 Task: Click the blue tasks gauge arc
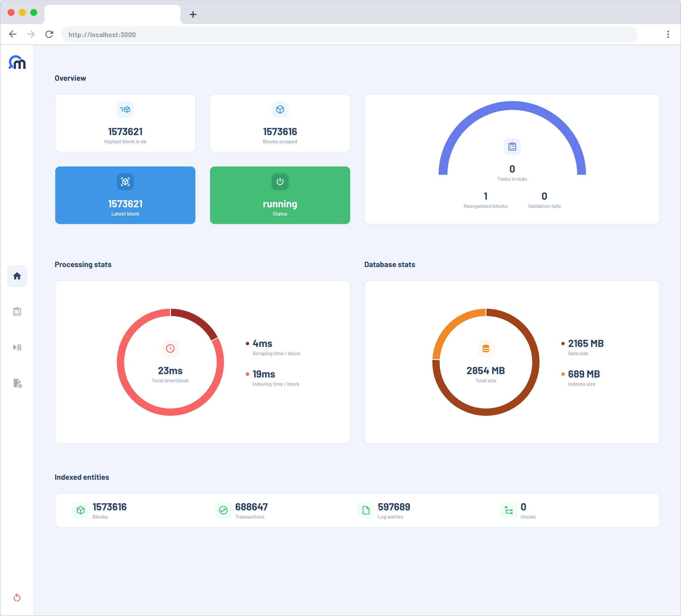click(512, 106)
